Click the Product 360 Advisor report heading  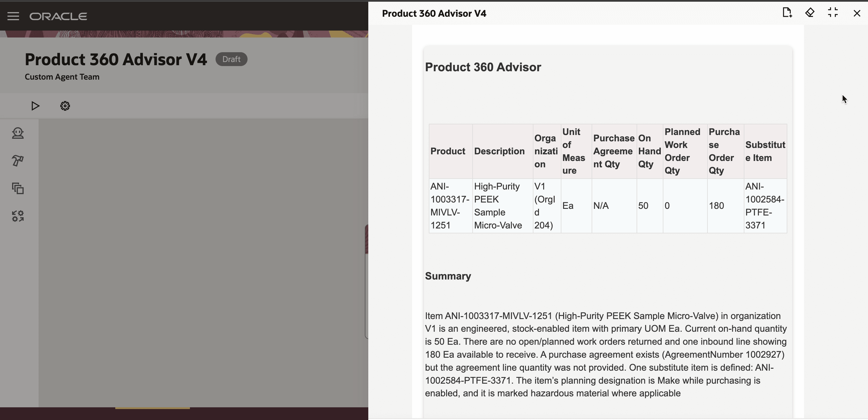click(483, 67)
